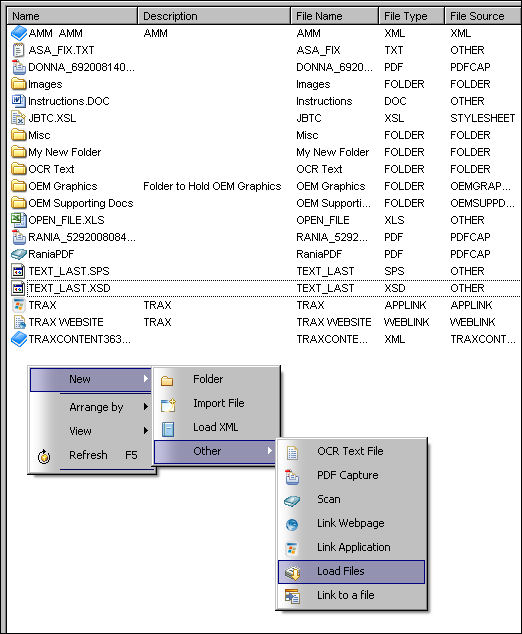The image size is (522, 634).
Task: Click the Misc folder icon
Action: [x=19, y=135]
